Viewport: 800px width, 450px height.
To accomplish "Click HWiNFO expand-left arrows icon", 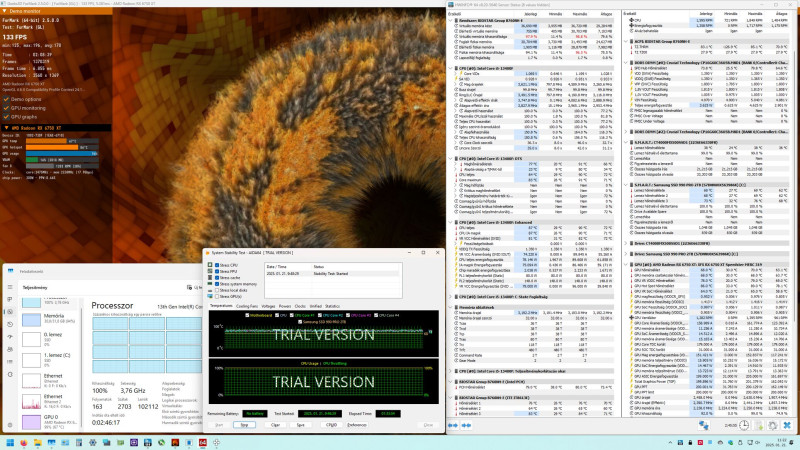I will [x=453, y=425].
